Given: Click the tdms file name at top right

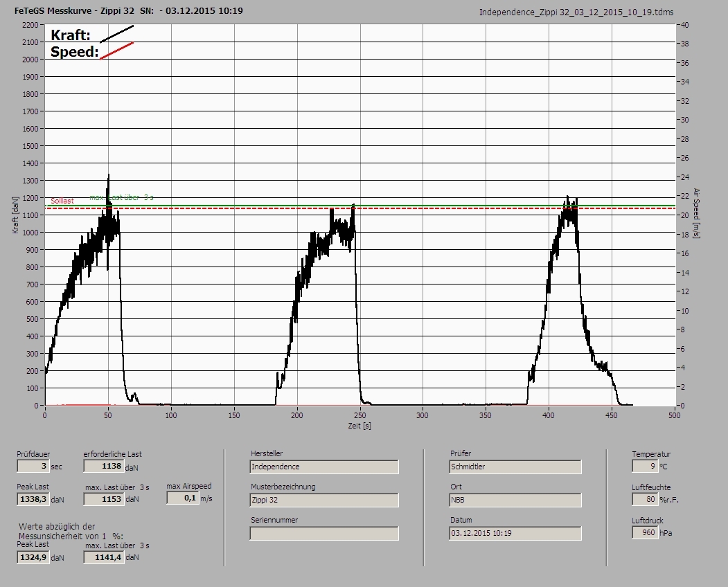Looking at the screenshot, I should 576,12.
